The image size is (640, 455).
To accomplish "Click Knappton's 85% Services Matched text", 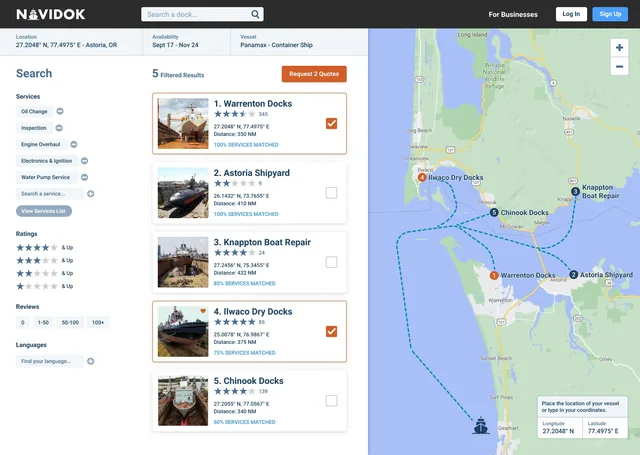I will (x=244, y=283).
